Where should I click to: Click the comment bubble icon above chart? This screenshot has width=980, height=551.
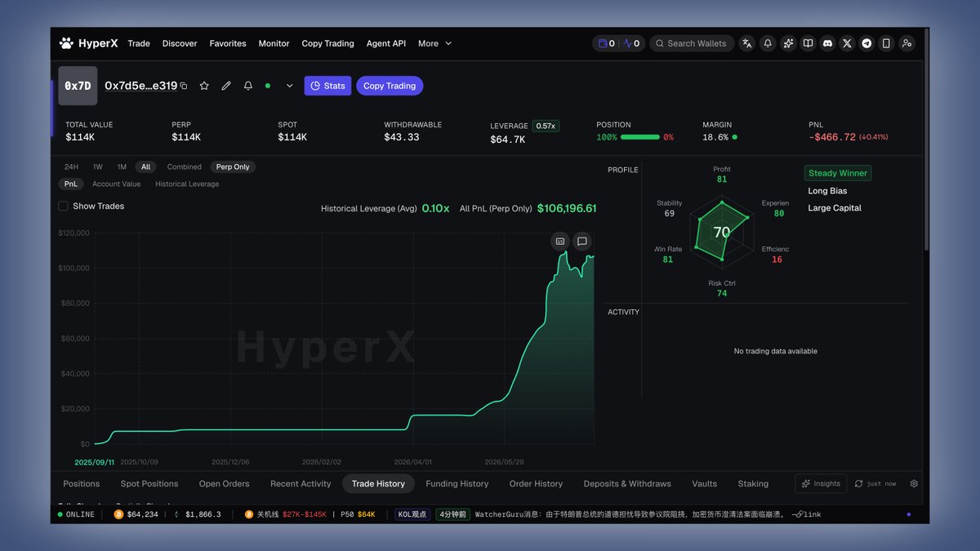[581, 241]
